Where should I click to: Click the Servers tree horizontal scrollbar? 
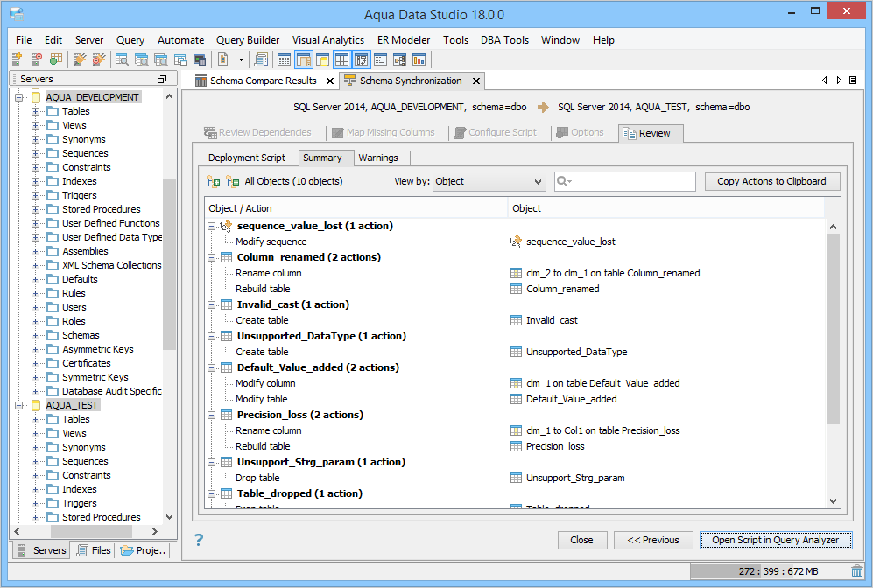[x=92, y=531]
